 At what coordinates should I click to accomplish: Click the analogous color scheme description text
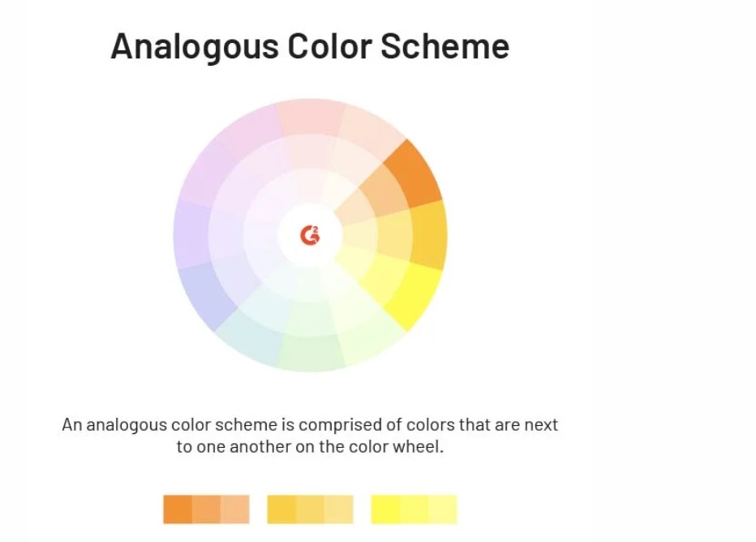(310, 436)
